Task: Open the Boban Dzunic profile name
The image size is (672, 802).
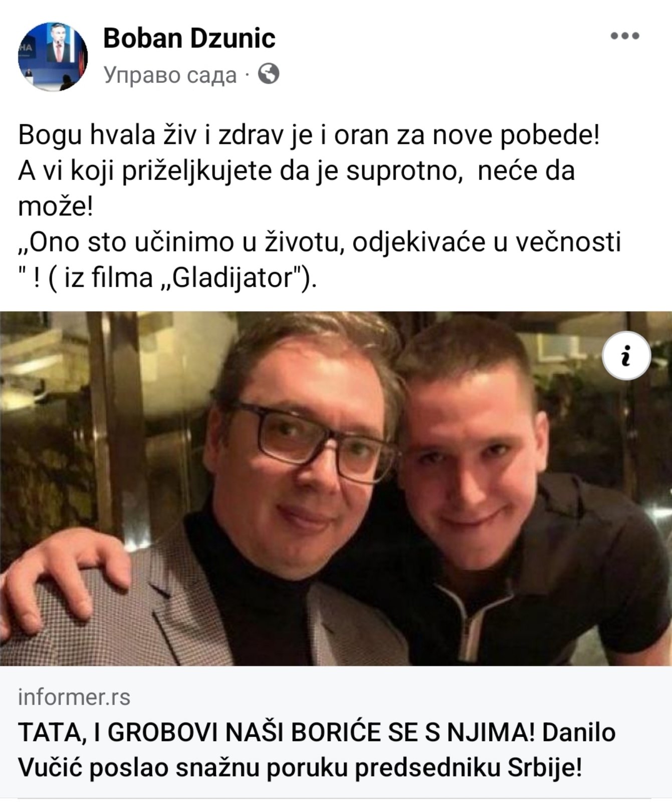Action: tap(189, 39)
